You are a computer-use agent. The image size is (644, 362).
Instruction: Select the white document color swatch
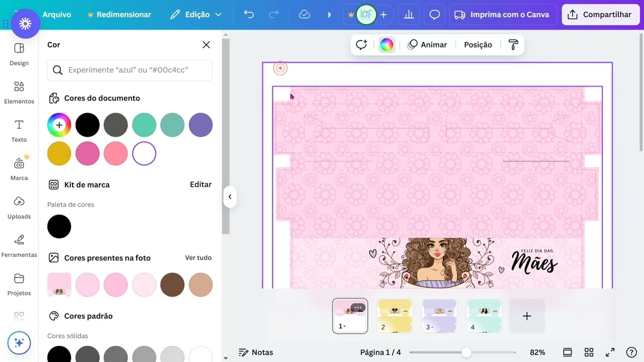144,153
